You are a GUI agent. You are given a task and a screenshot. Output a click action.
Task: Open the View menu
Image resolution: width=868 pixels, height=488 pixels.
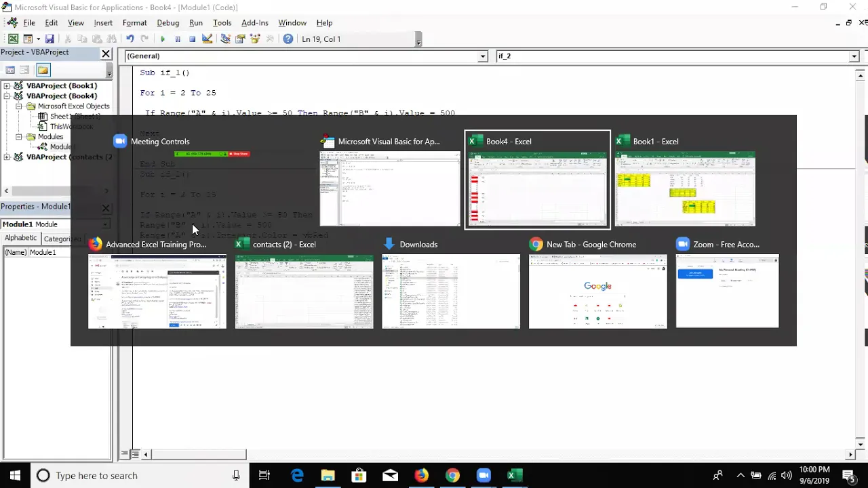(x=76, y=23)
